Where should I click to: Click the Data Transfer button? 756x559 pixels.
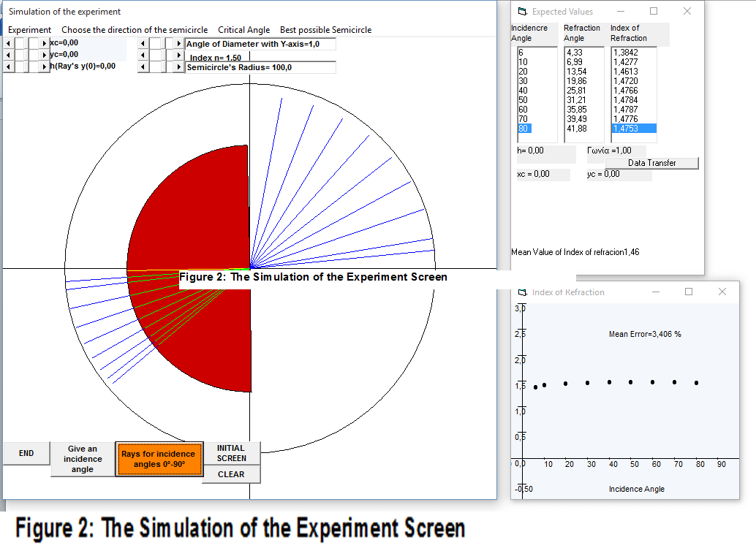pos(652,163)
